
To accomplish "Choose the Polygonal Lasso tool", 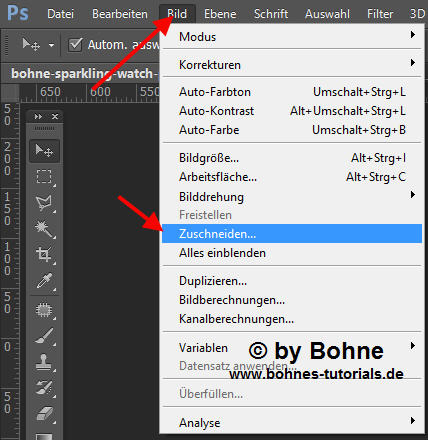I will pos(44,203).
